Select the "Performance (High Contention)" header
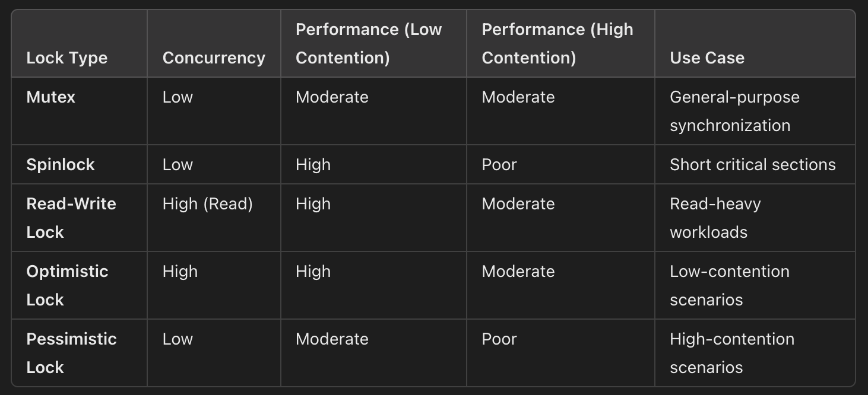Viewport: 868px width, 395px height. point(557,43)
